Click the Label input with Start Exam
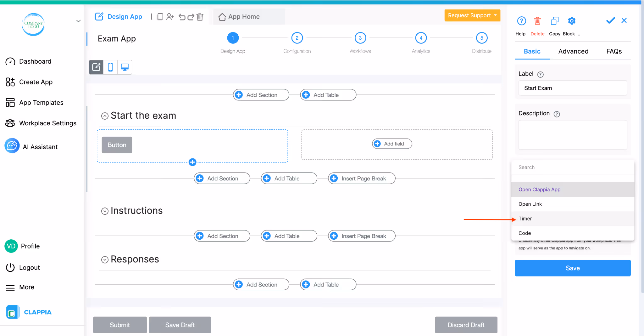Screen dimensions: 644x336 (573, 88)
